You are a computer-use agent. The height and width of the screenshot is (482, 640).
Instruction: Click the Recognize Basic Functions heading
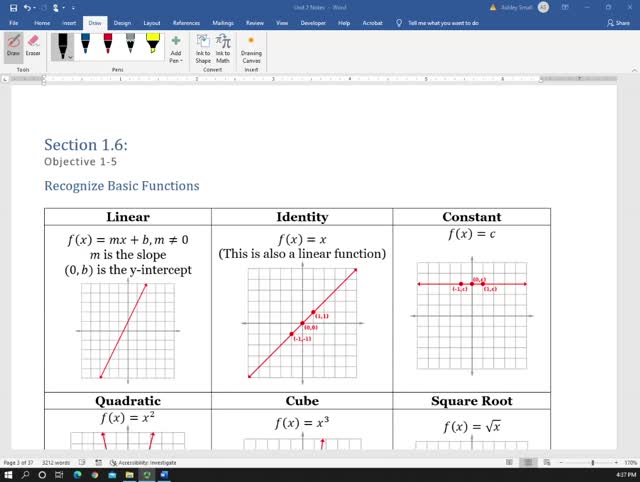122,186
